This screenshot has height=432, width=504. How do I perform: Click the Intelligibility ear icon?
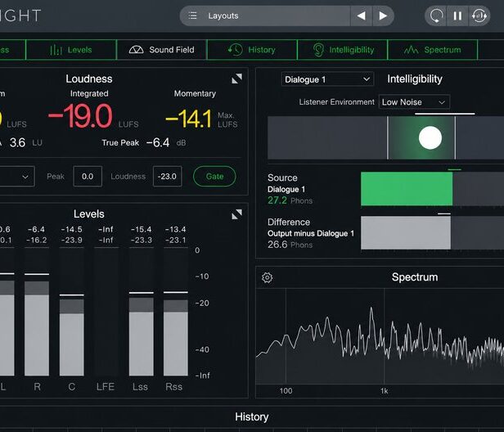[x=318, y=50]
